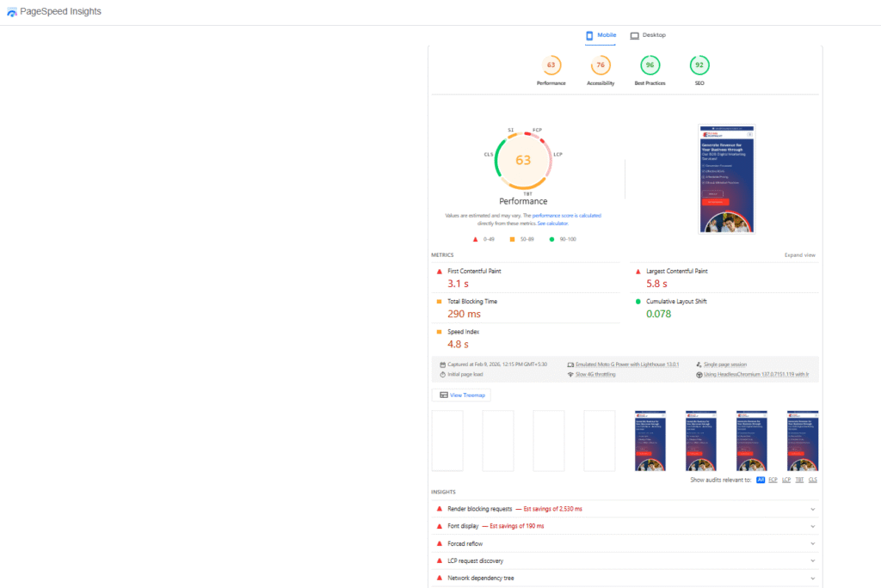Click the large Performance 63 circular gauge

pos(523,160)
